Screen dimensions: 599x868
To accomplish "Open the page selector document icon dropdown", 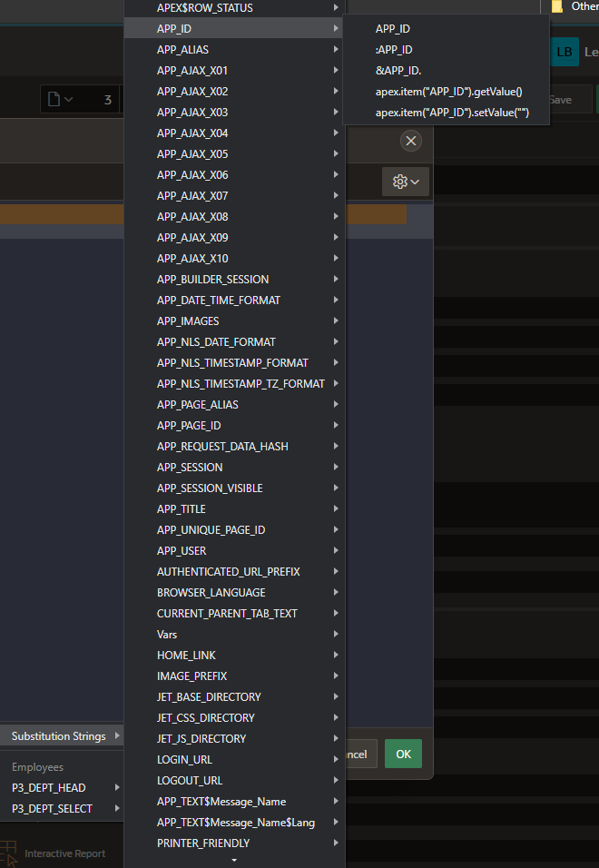I will [x=61, y=100].
